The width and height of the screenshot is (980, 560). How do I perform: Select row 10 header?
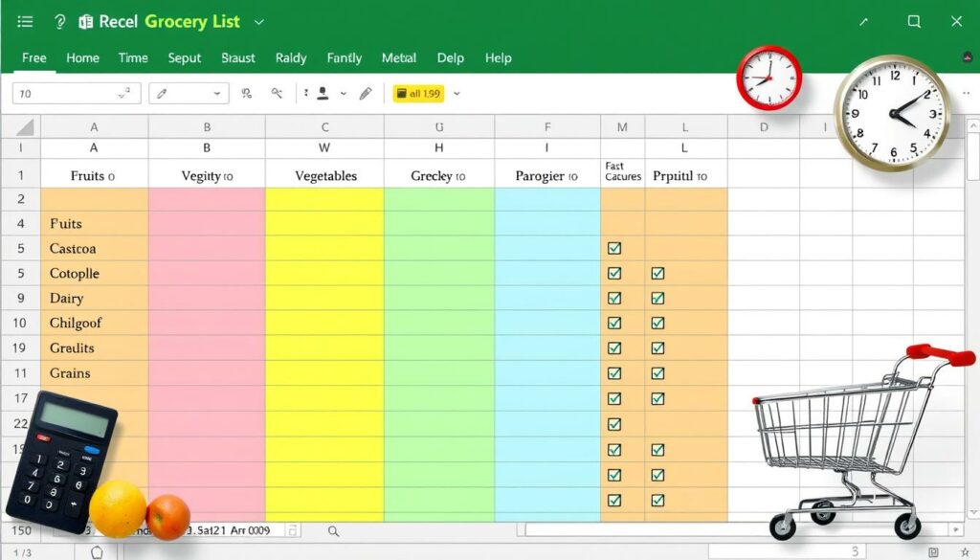(x=20, y=323)
